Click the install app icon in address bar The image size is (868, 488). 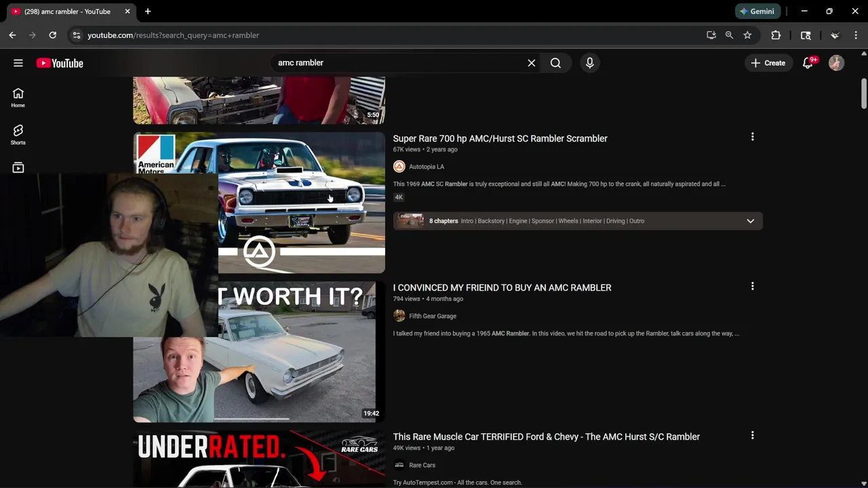711,35
